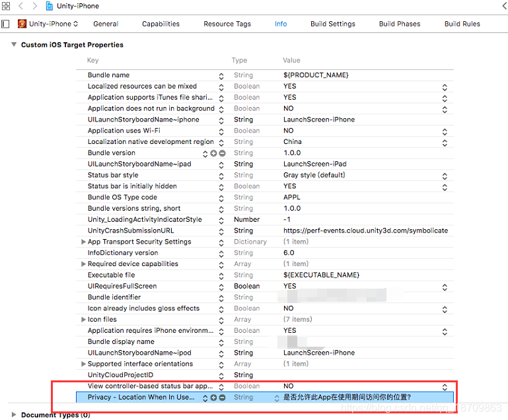Add row using plus next to Bundle version
508x420 pixels.
pos(213,153)
